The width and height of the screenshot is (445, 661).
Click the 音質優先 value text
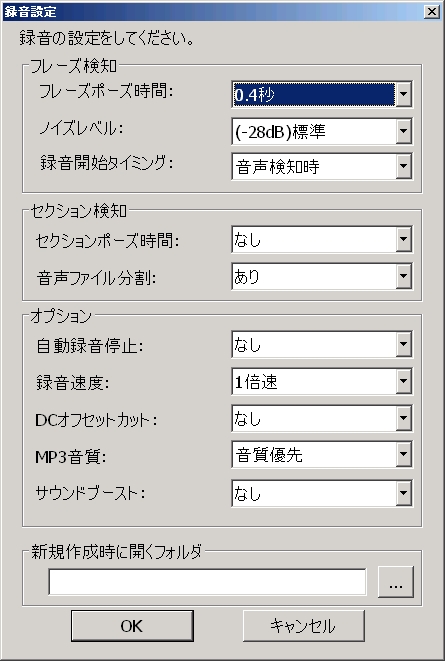pyautogui.click(x=270, y=455)
